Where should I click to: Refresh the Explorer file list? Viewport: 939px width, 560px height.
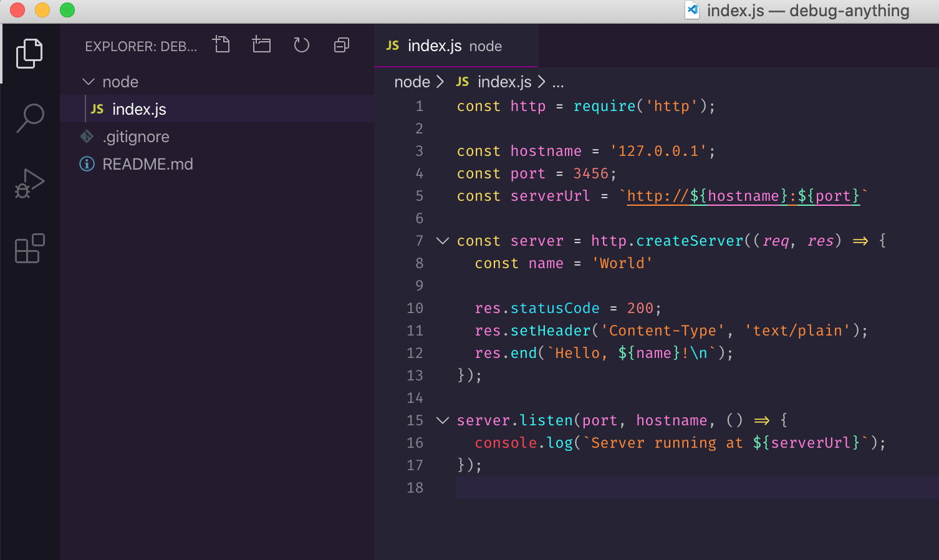pyautogui.click(x=301, y=45)
